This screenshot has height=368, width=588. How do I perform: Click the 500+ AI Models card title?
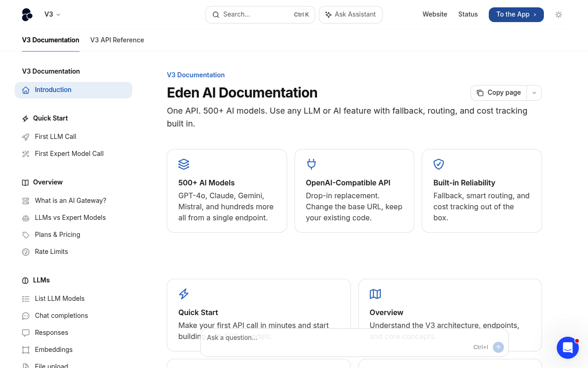[x=207, y=183]
